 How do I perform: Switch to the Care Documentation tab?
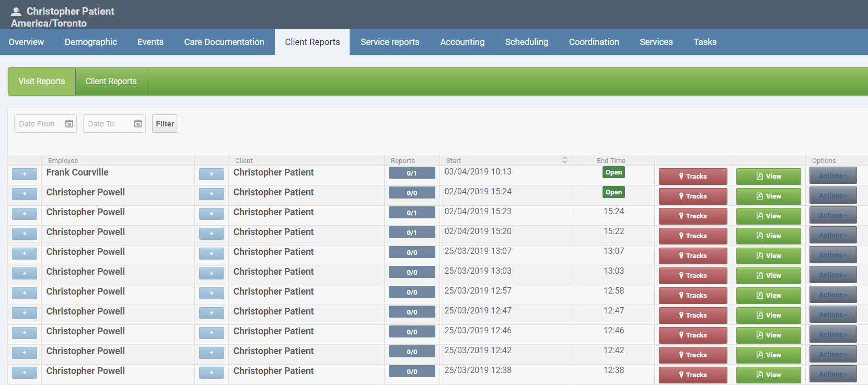pos(224,42)
